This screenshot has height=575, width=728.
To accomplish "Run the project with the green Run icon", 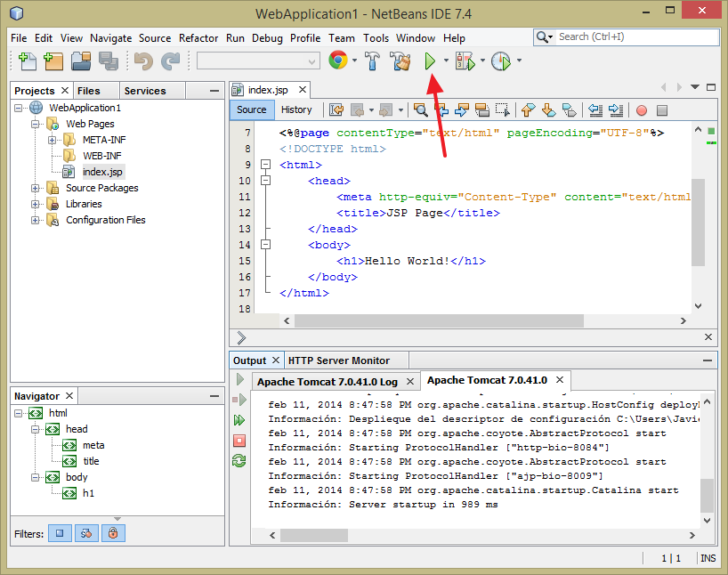I will [x=431, y=61].
